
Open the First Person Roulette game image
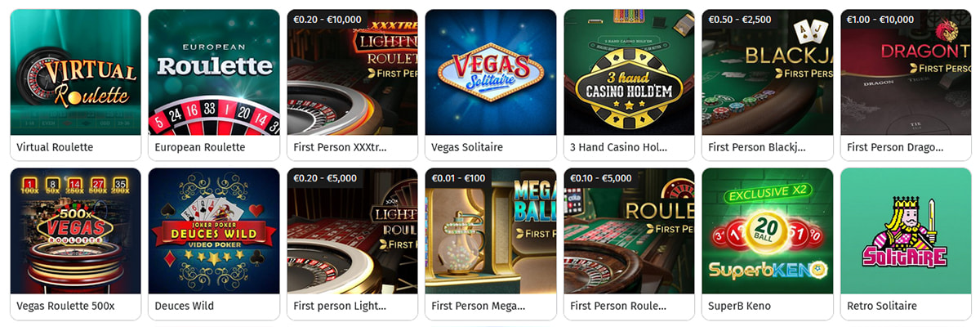click(629, 231)
